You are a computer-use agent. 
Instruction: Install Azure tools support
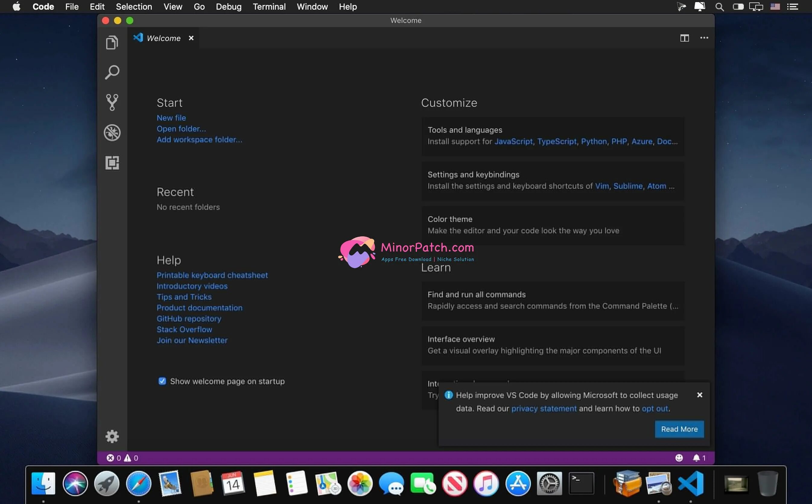click(642, 141)
